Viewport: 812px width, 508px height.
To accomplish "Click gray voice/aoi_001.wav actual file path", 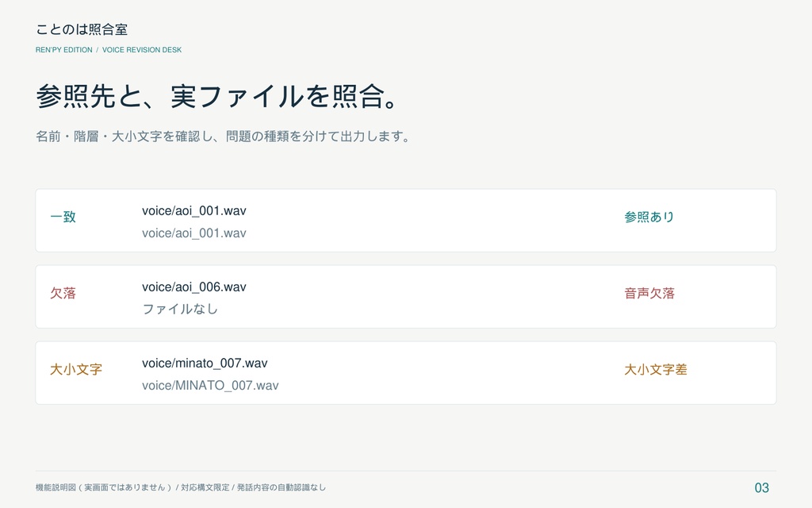I will point(194,233).
